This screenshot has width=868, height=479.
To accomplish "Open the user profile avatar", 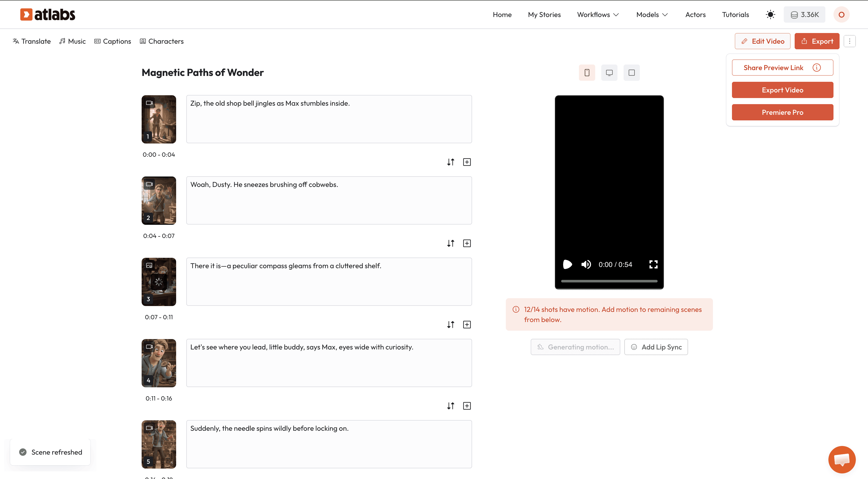I will coord(841,14).
